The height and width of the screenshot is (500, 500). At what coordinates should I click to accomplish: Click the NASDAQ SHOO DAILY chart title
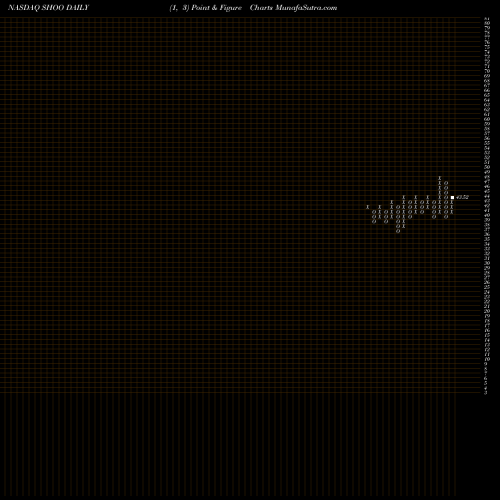tap(48, 8)
